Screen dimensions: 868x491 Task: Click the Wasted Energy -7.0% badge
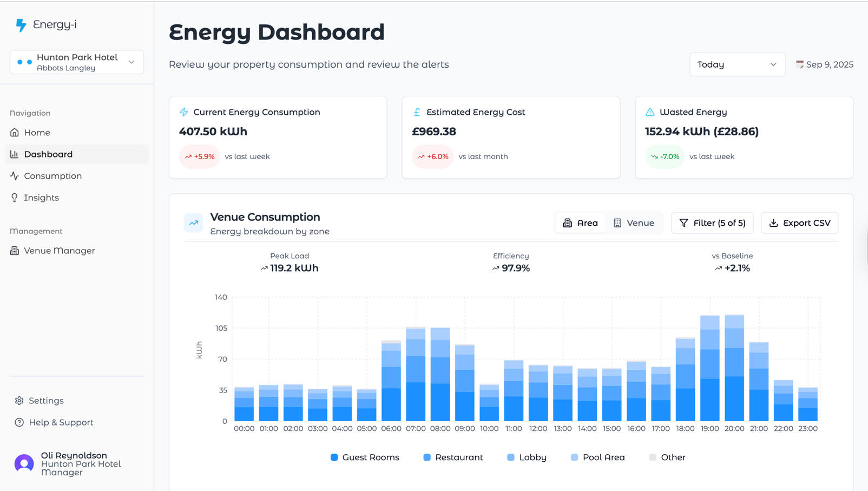(x=665, y=156)
